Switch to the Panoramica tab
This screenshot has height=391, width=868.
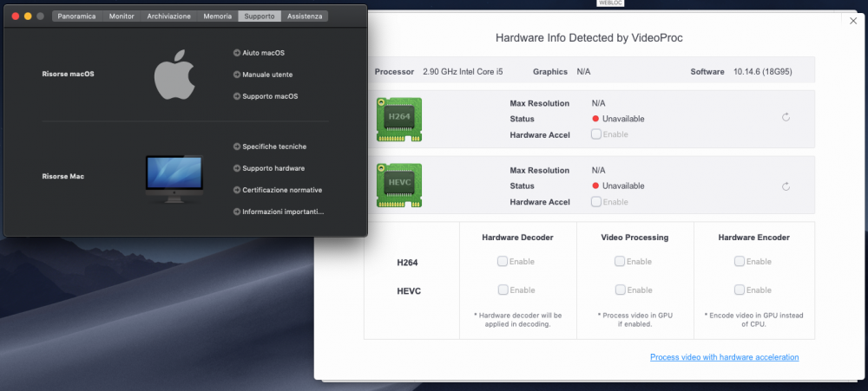[77, 16]
